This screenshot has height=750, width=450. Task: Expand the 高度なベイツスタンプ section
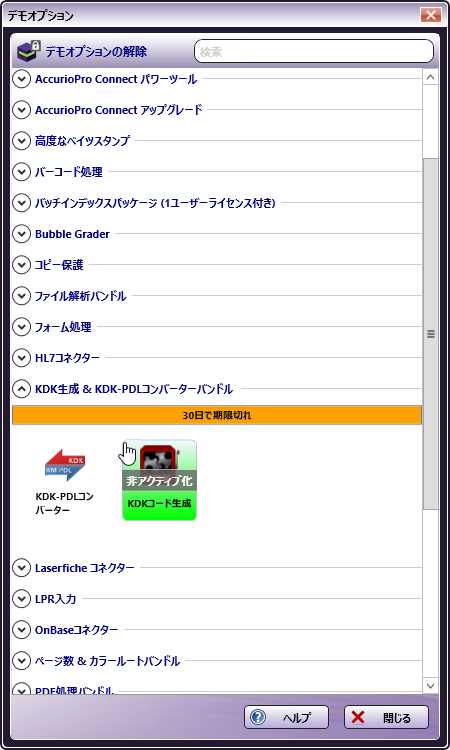click(22, 141)
